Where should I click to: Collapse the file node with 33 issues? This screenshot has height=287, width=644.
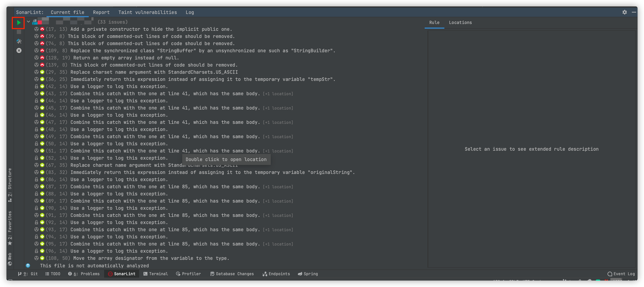(28, 22)
